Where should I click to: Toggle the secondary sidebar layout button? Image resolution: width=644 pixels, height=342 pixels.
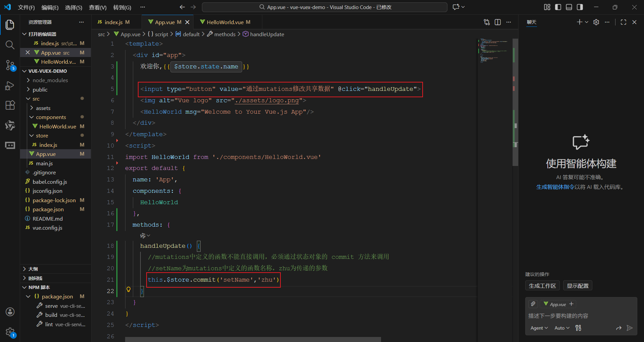click(580, 7)
